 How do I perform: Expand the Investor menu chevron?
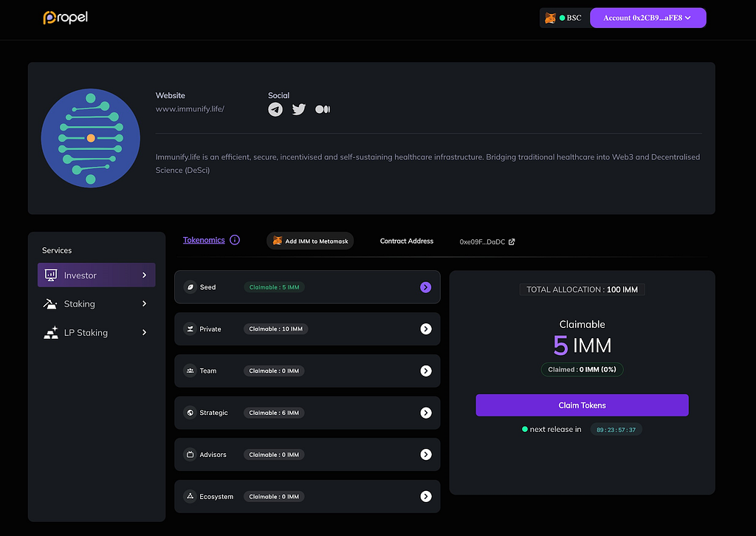144,275
